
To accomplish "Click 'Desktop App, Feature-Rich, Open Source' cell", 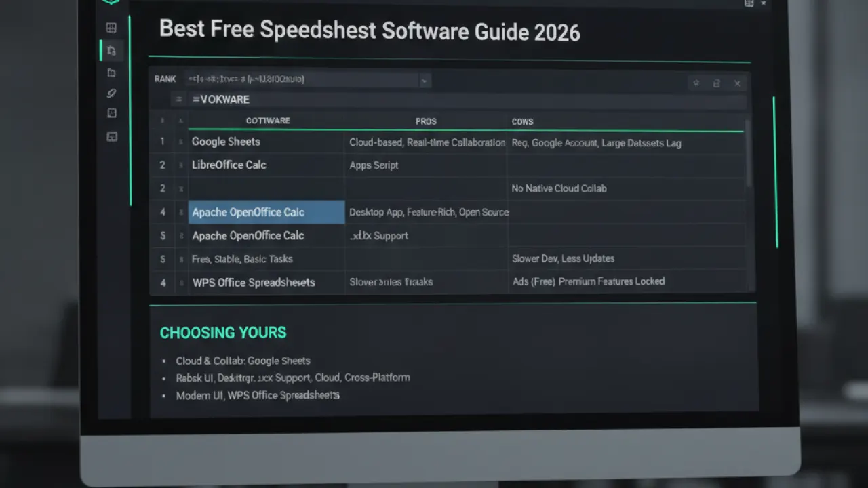I will pos(426,212).
